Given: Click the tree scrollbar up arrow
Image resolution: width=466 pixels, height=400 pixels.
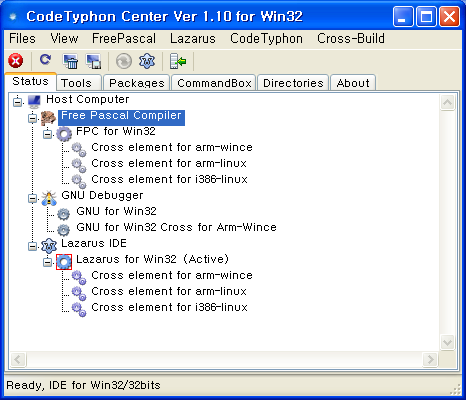Looking at the screenshot, I should (x=447, y=102).
